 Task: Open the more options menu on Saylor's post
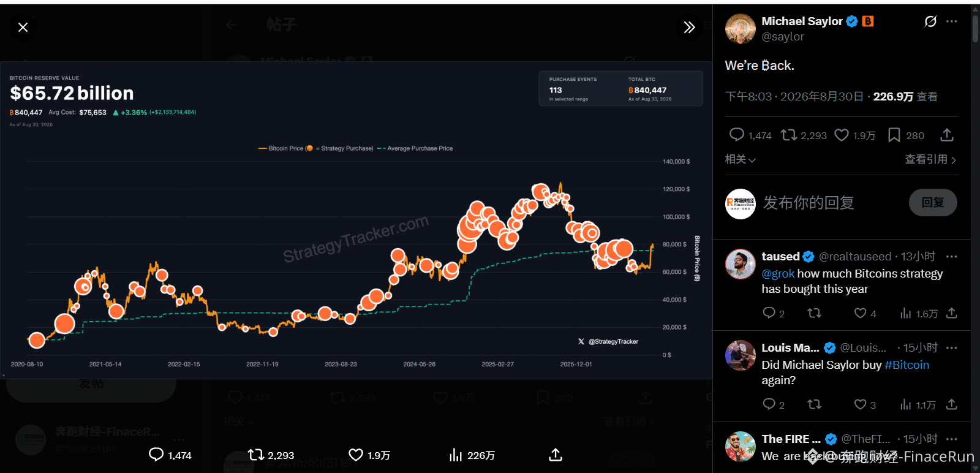[951, 21]
